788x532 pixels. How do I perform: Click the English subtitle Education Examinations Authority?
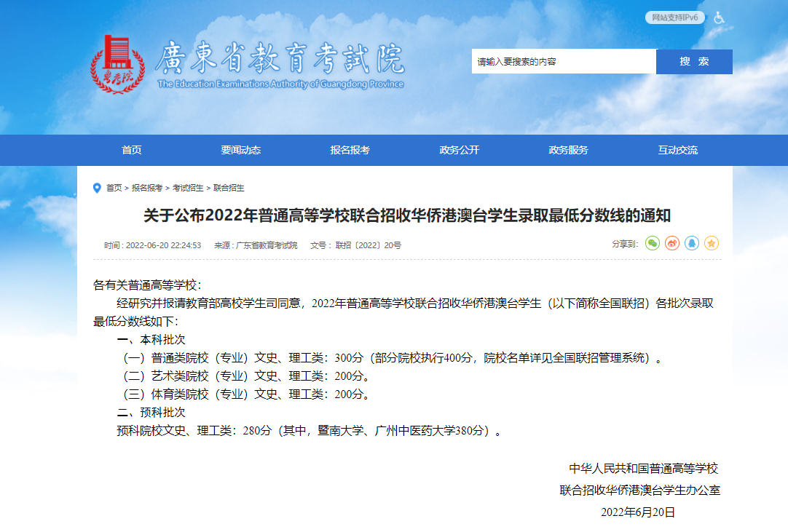(x=280, y=84)
